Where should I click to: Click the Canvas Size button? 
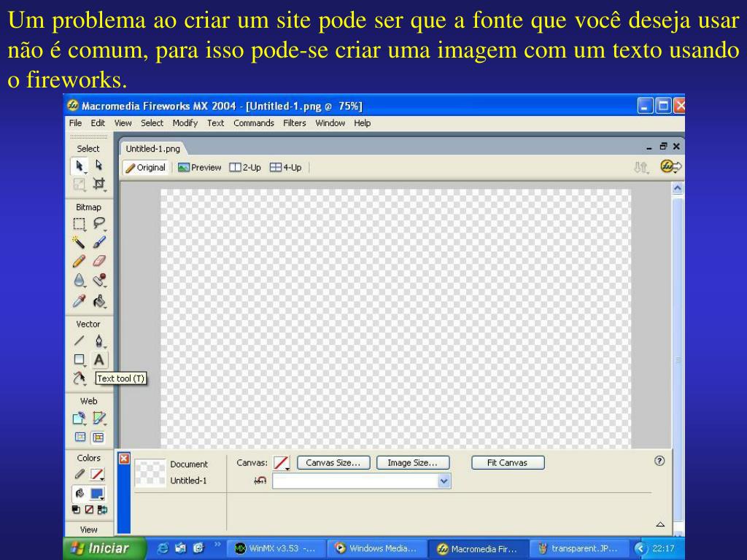click(333, 463)
